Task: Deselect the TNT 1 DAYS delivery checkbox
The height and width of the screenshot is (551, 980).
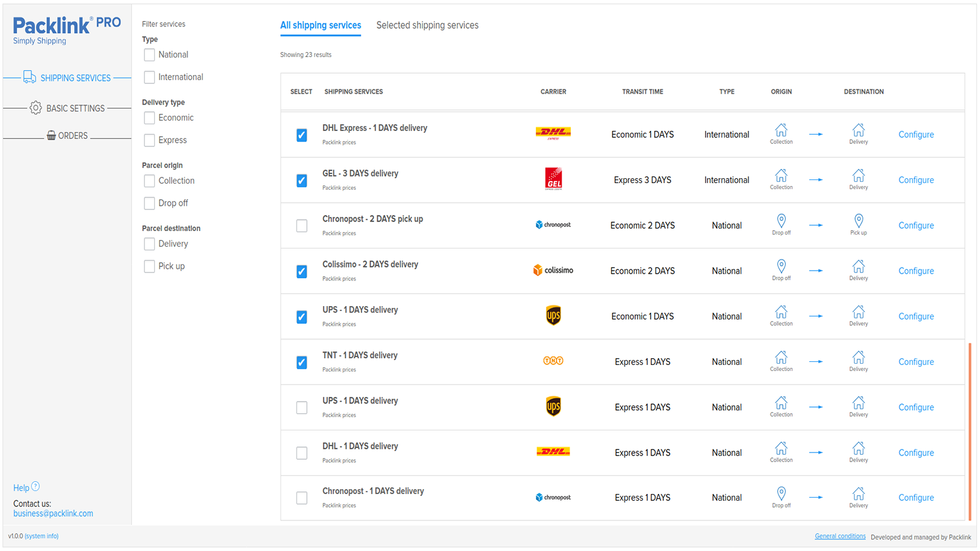Action: (x=301, y=362)
